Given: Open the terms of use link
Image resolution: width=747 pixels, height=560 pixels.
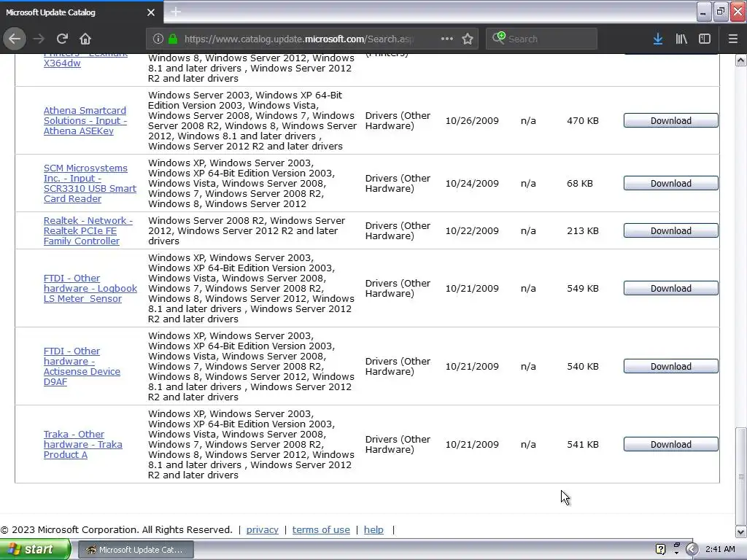Looking at the screenshot, I should point(321,529).
